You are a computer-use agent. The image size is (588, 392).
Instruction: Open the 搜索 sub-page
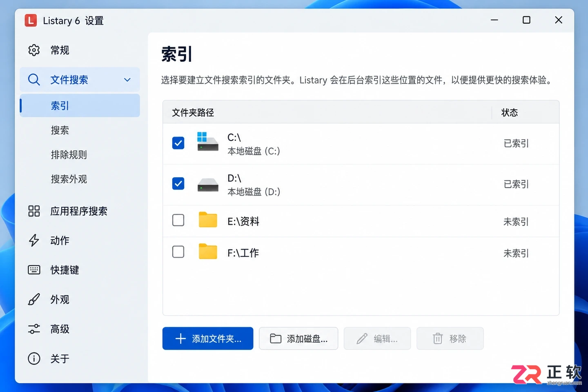60,130
